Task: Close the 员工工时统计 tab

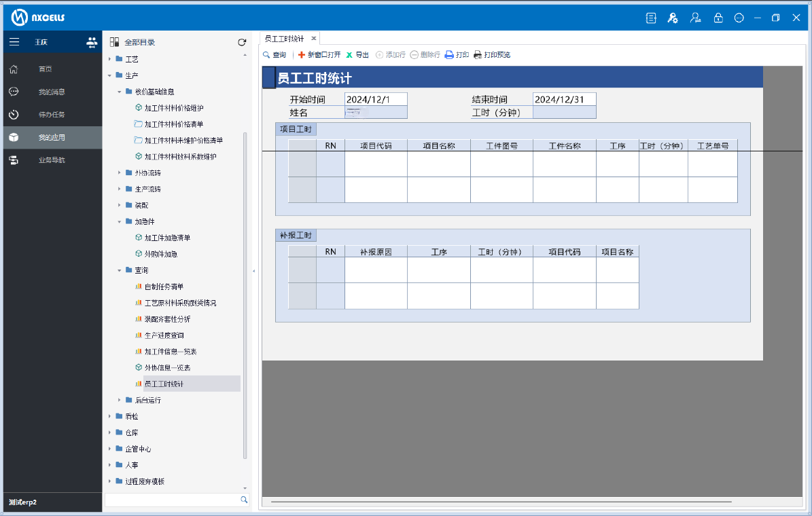Action: tap(313, 39)
